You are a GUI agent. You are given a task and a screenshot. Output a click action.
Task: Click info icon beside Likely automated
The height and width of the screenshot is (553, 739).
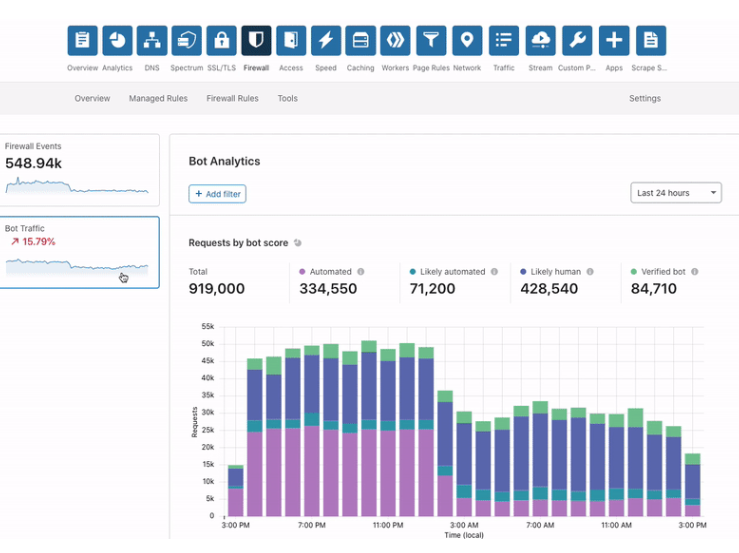coord(494,272)
